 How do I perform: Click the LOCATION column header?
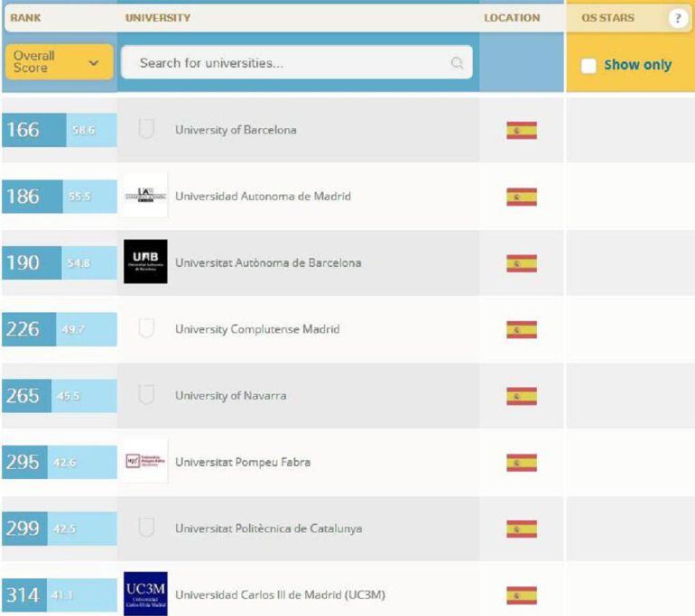pos(512,18)
